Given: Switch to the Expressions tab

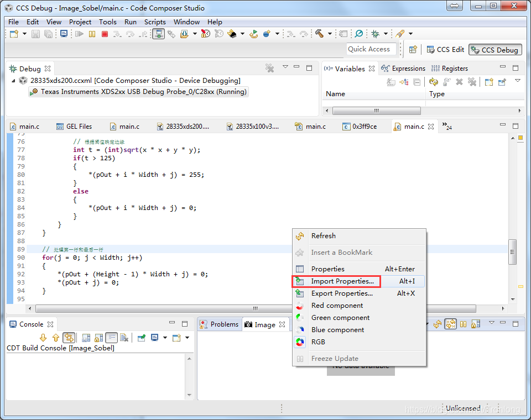Looking at the screenshot, I should click(x=403, y=69).
